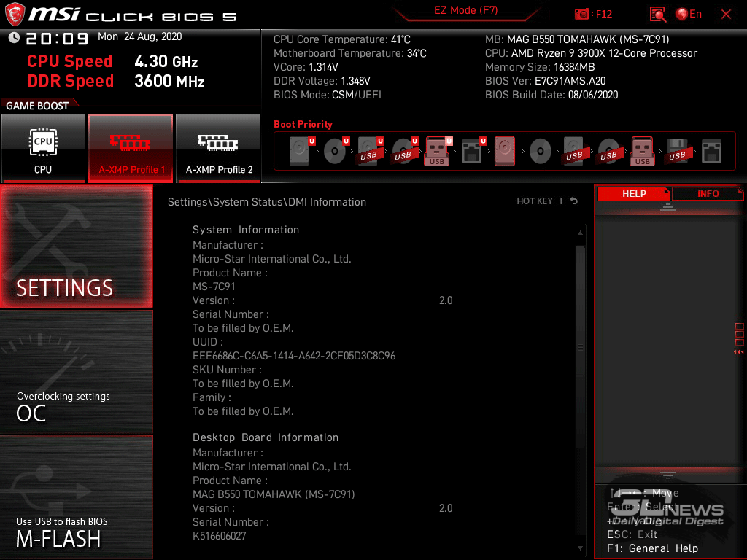Image resolution: width=747 pixels, height=560 pixels.
Task: Click the "BIOS Mode: CSM/UEFI" line
Action: pos(328,95)
